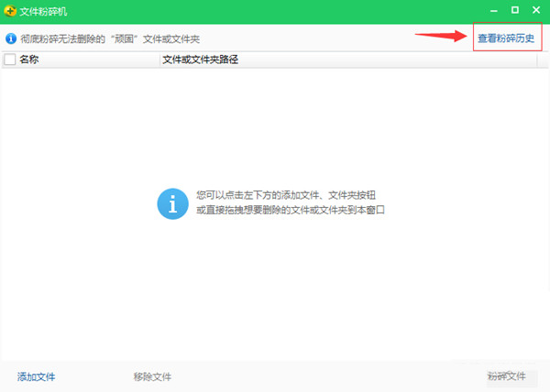Click the empty file list area
Screen dimensions: 550x392
tap(275, 293)
